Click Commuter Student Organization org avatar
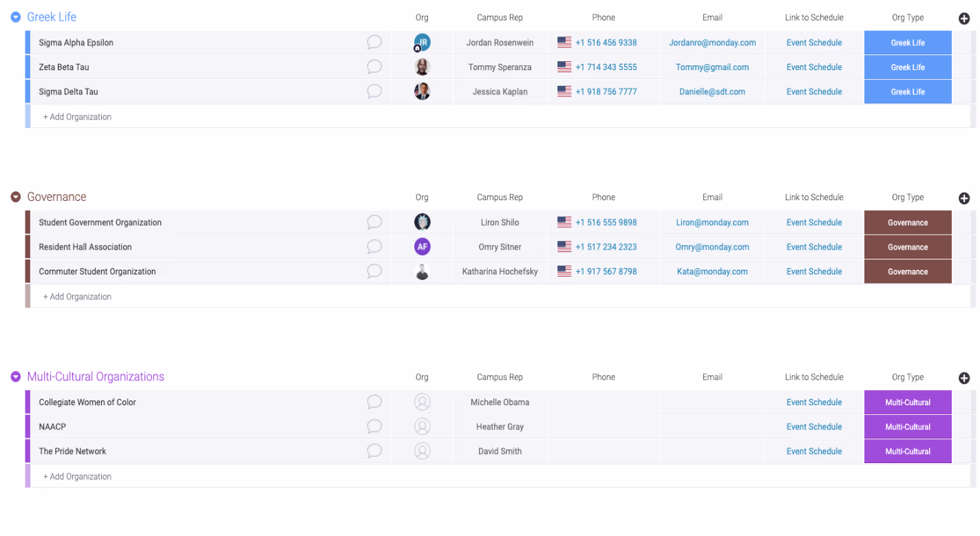Viewport: 980px width, 536px height. click(x=422, y=271)
